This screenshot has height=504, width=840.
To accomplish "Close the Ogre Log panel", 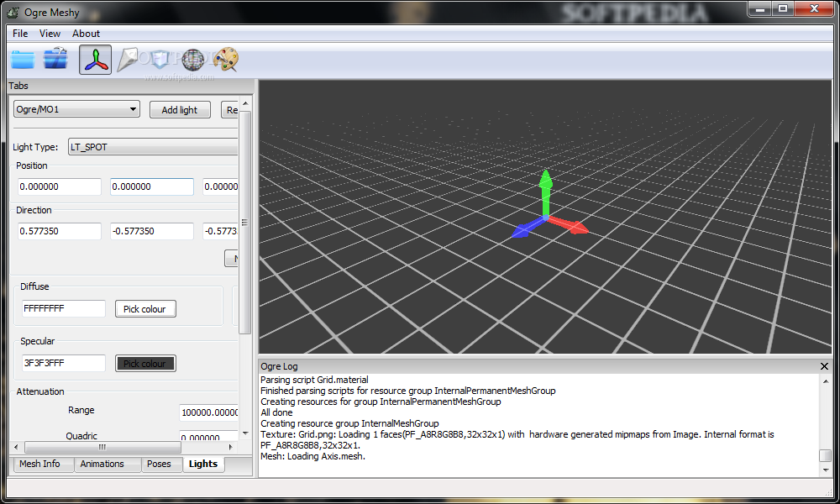I will [x=825, y=366].
